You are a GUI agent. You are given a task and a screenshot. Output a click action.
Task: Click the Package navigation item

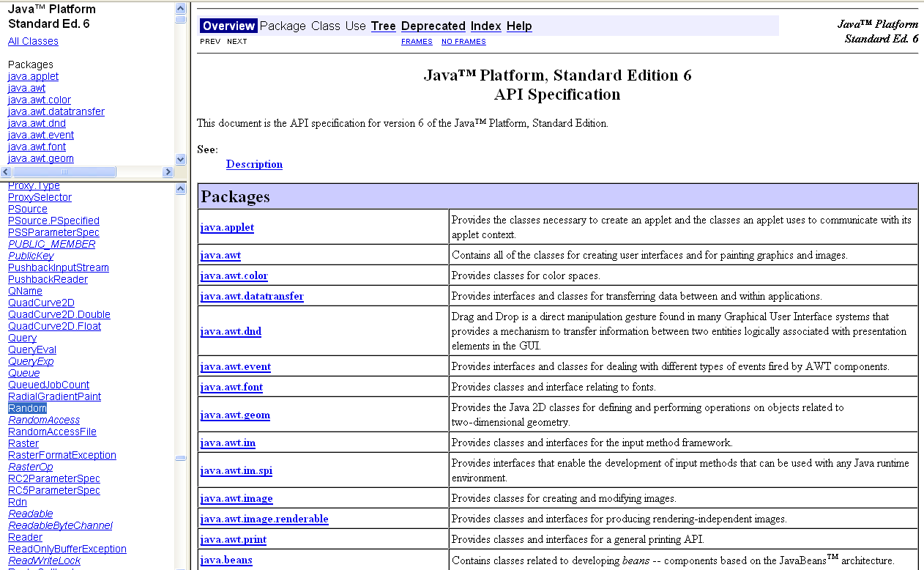pyautogui.click(x=283, y=26)
